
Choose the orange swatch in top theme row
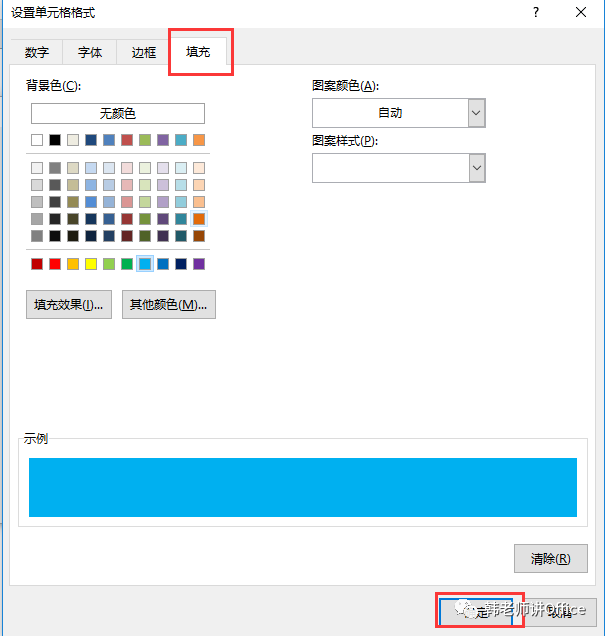click(199, 140)
